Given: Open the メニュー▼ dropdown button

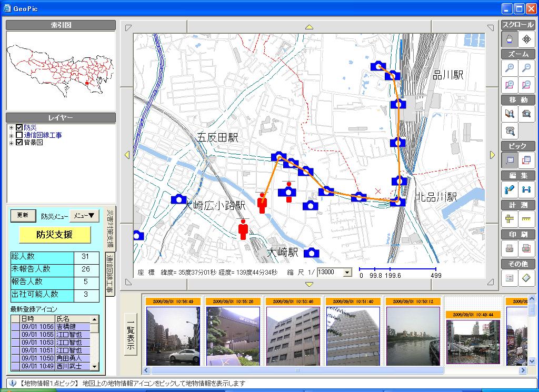Looking at the screenshot, I should [84, 215].
